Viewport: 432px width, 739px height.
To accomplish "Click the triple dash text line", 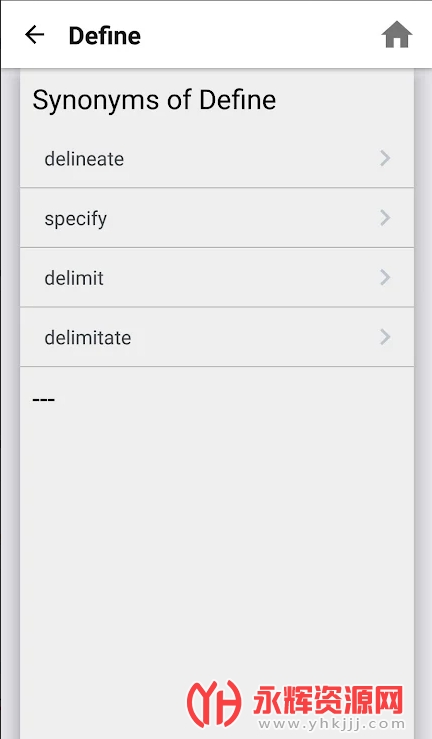I will tap(43, 400).
